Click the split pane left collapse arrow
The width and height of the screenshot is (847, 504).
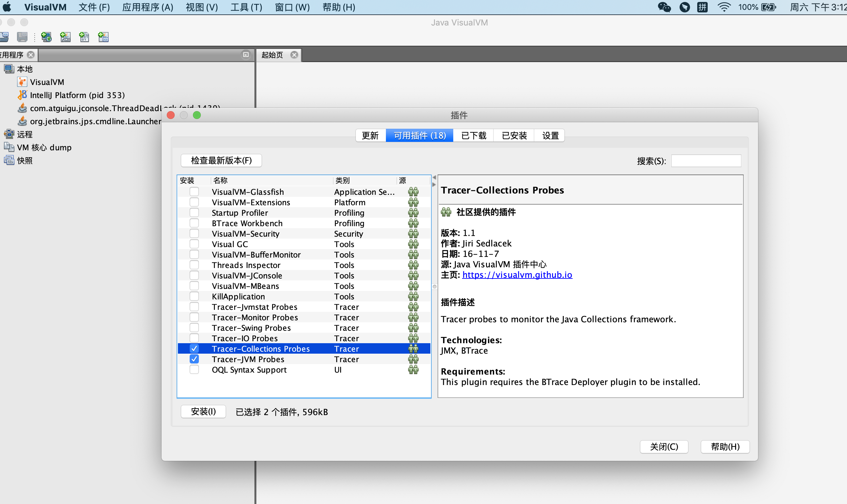(x=434, y=177)
